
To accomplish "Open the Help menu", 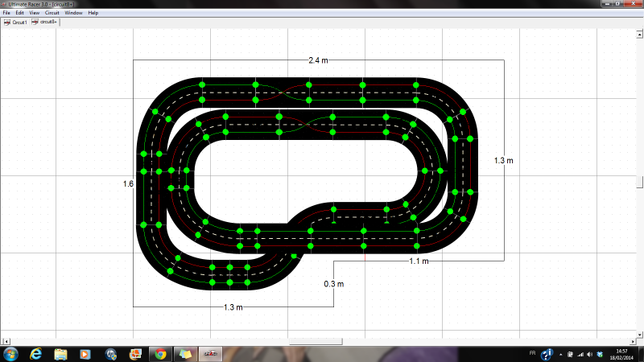I will [x=93, y=13].
